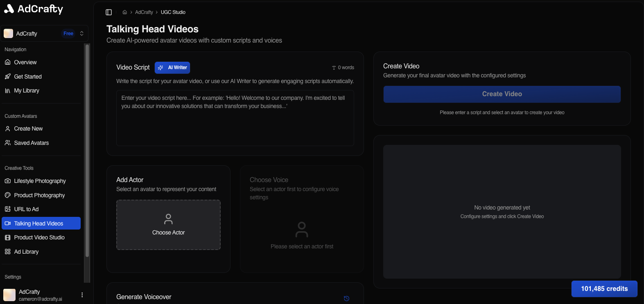
Task: Open Get Started page
Action: (x=41, y=77)
